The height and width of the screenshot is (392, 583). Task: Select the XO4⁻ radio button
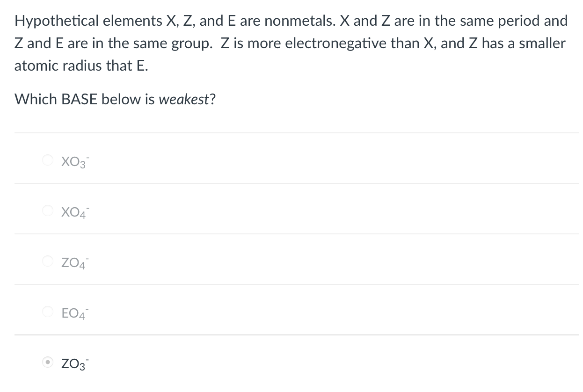tap(48, 211)
